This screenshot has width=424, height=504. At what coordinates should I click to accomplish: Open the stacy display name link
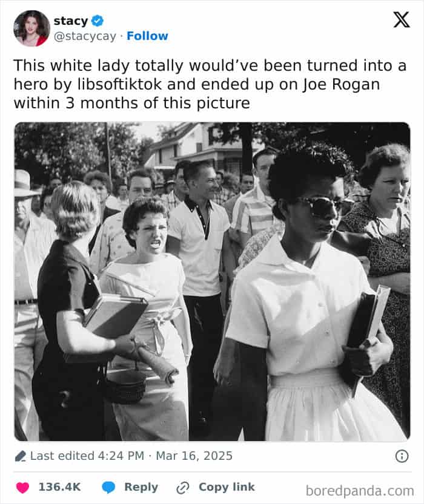[70, 21]
